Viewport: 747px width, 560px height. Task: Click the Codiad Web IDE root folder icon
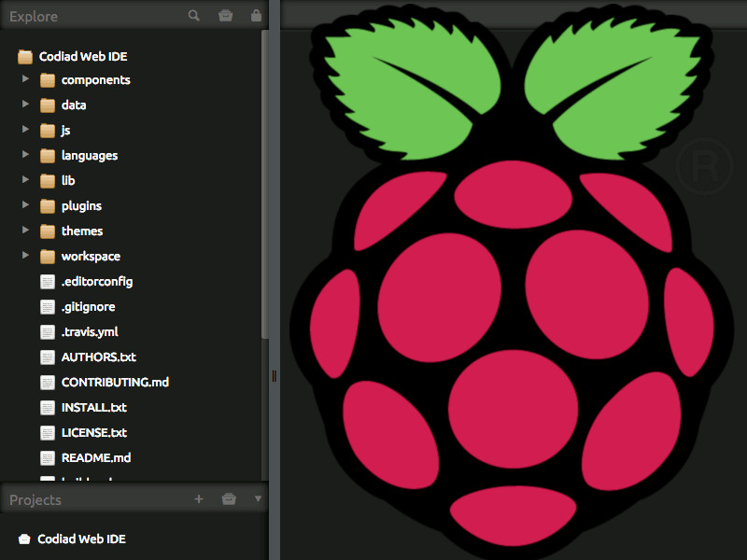[x=25, y=57]
